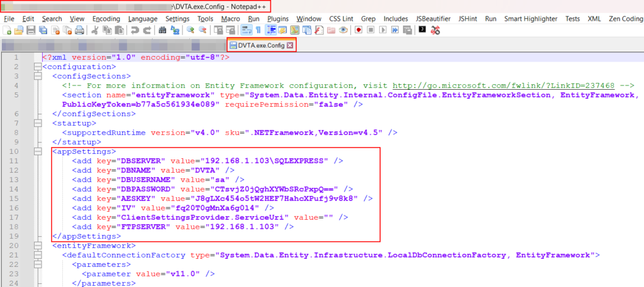Open the Encoding menu
The width and height of the screenshot is (644, 287).
click(106, 19)
